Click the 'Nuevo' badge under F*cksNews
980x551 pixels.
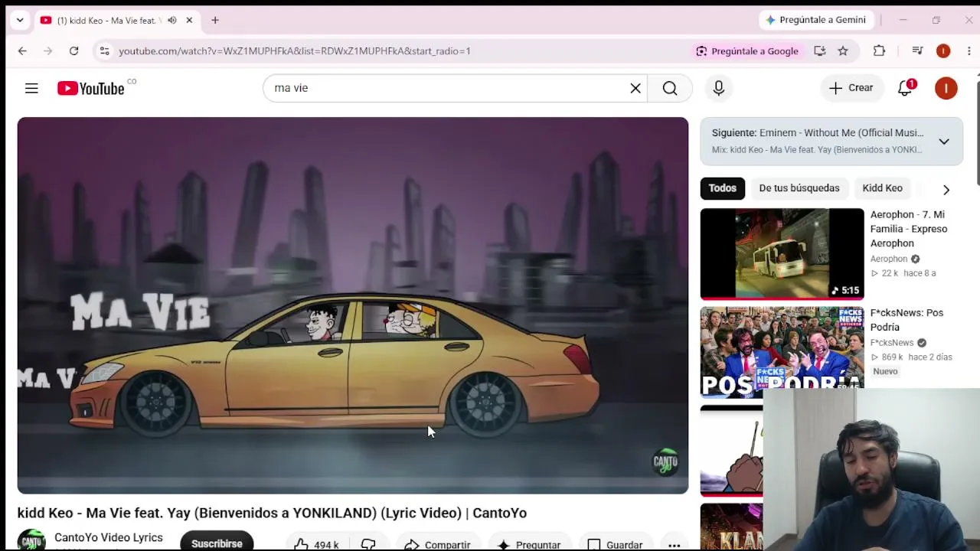point(885,371)
